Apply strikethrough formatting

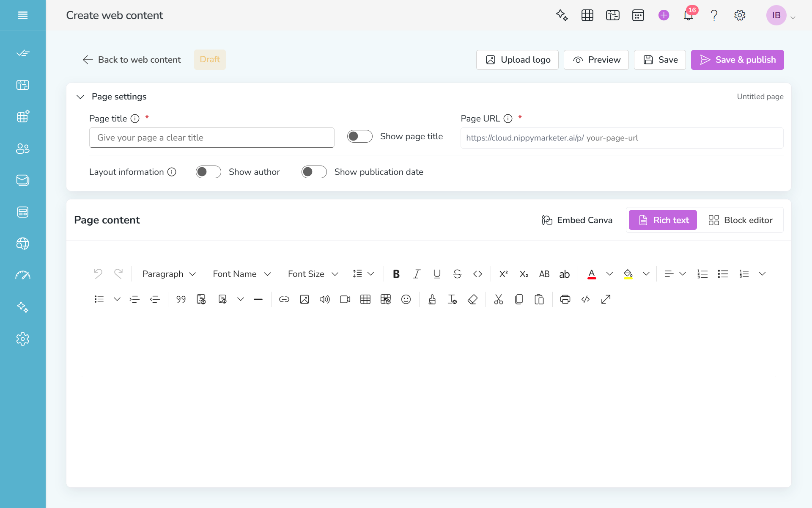[x=457, y=274]
